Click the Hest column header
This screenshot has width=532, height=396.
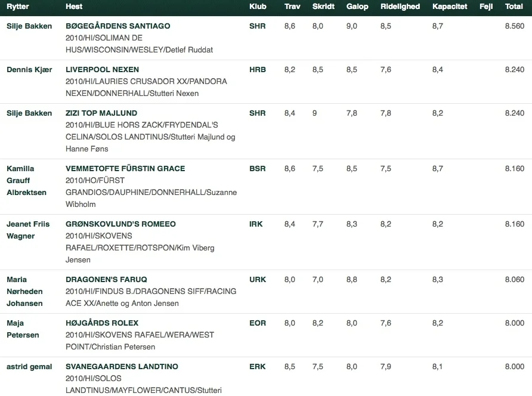pyautogui.click(x=74, y=7)
